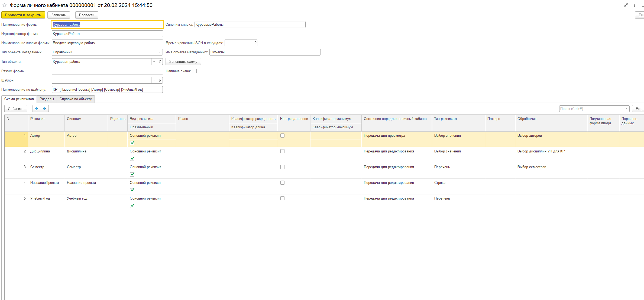
Task: Expand the Тип объекта dropdown arrow
Action: 154,62
